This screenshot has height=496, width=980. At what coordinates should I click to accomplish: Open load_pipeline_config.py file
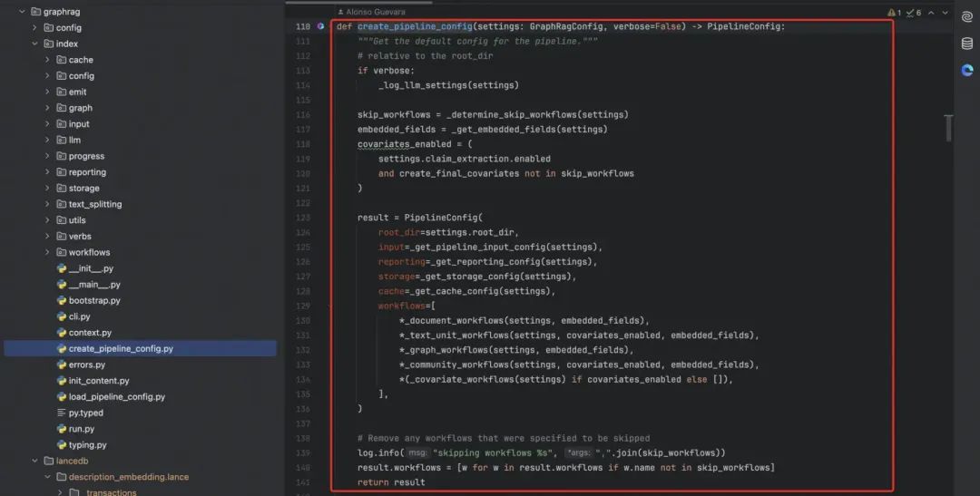[x=116, y=396]
